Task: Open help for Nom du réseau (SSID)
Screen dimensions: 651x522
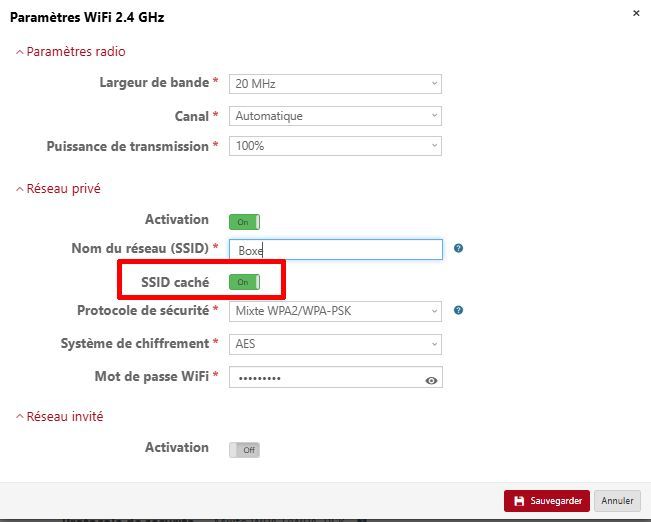Action: (x=458, y=248)
